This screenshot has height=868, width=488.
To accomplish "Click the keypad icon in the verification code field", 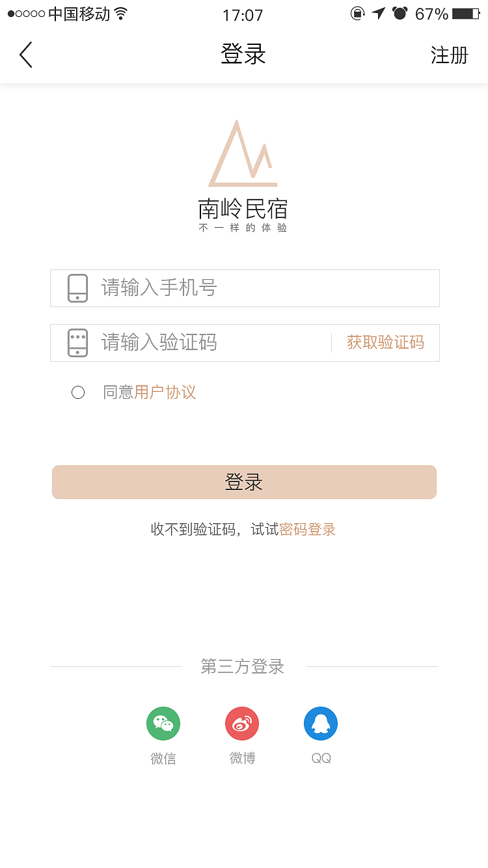I will click(x=78, y=343).
